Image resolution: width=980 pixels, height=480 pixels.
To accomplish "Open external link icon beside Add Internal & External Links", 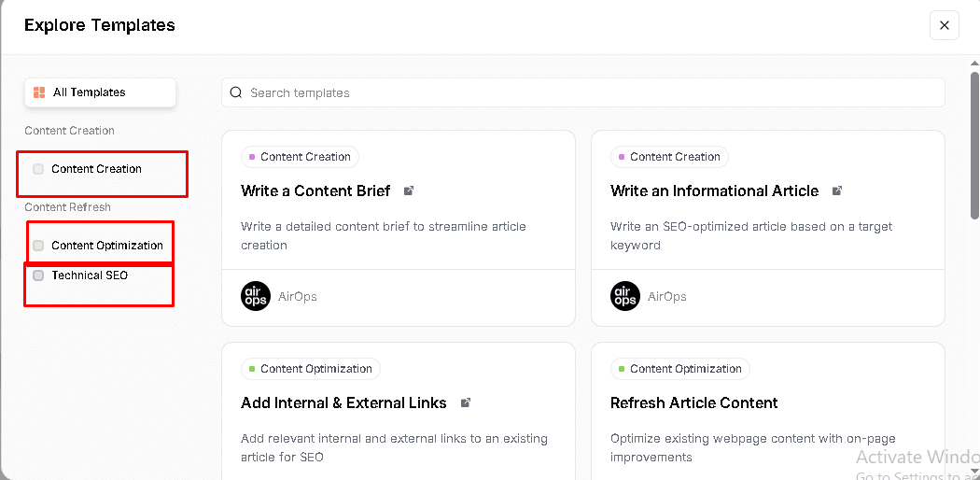I will click(466, 402).
